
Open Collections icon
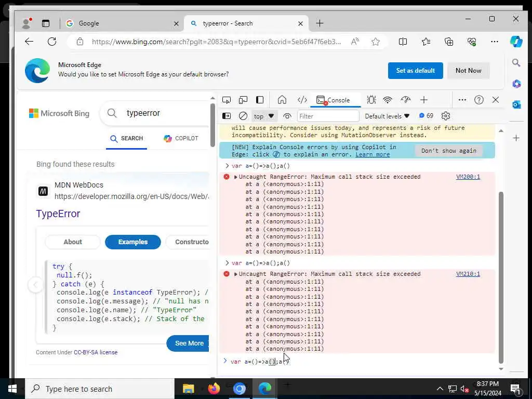449,42
